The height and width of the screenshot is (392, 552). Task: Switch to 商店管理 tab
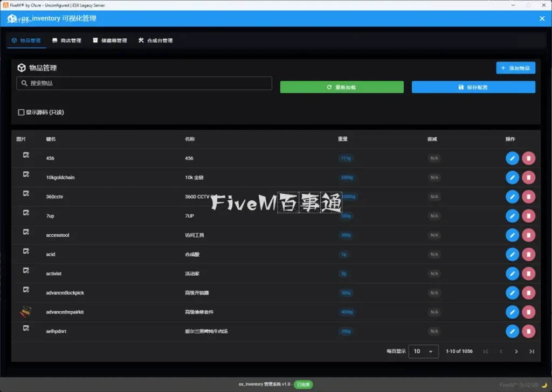pyautogui.click(x=66, y=40)
